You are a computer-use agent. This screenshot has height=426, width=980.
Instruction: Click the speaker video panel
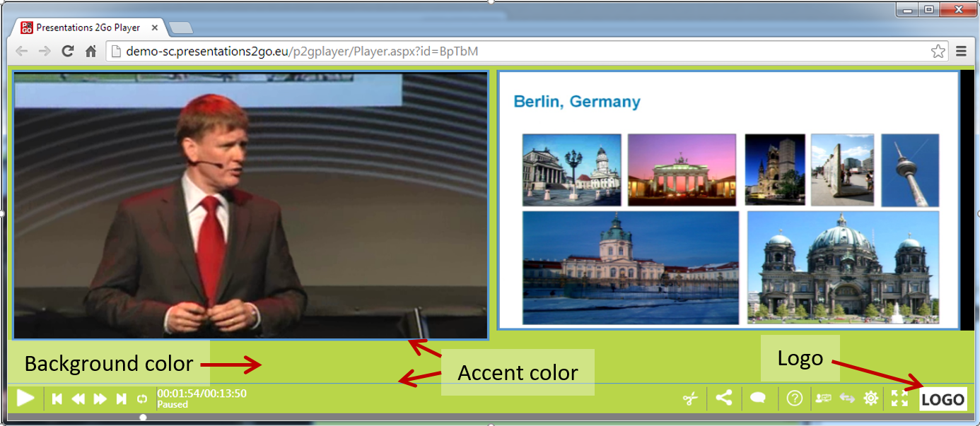click(250, 205)
